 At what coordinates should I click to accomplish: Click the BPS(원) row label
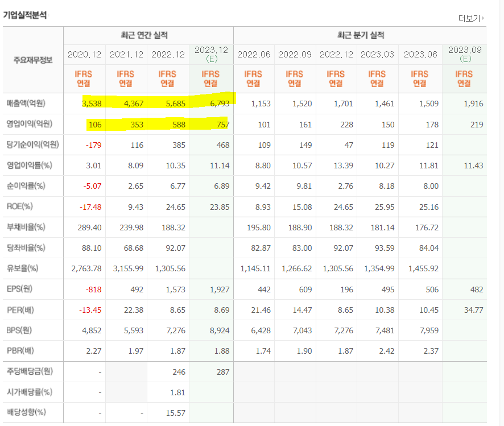click(x=19, y=330)
